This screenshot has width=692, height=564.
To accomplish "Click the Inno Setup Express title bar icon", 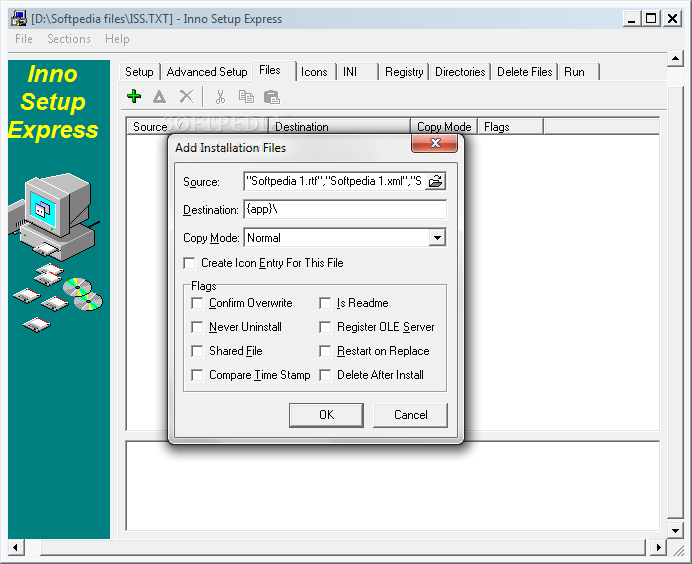I will pyautogui.click(x=19, y=19).
